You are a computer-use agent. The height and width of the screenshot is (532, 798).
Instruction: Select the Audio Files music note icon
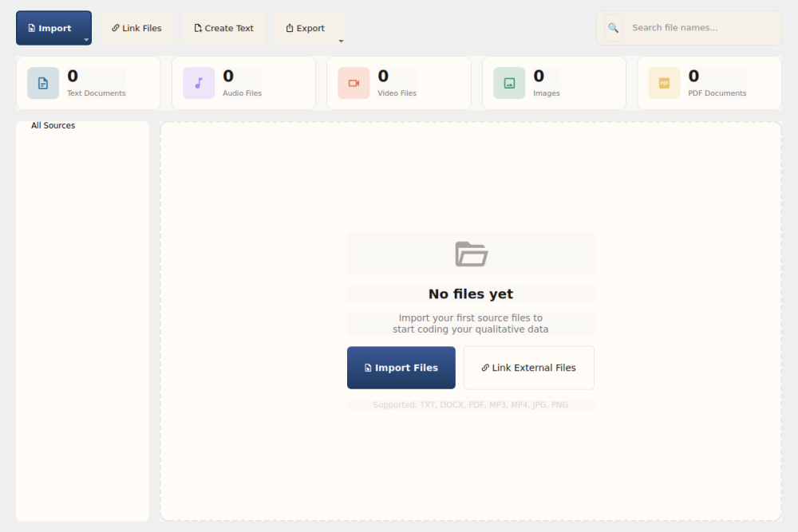pyautogui.click(x=199, y=83)
